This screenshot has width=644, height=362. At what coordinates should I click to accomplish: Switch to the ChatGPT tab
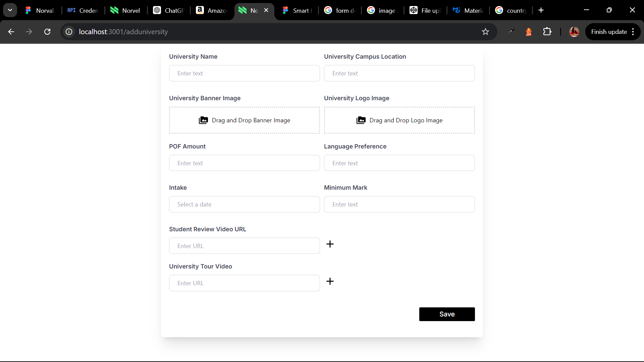(x=169, y=10)
